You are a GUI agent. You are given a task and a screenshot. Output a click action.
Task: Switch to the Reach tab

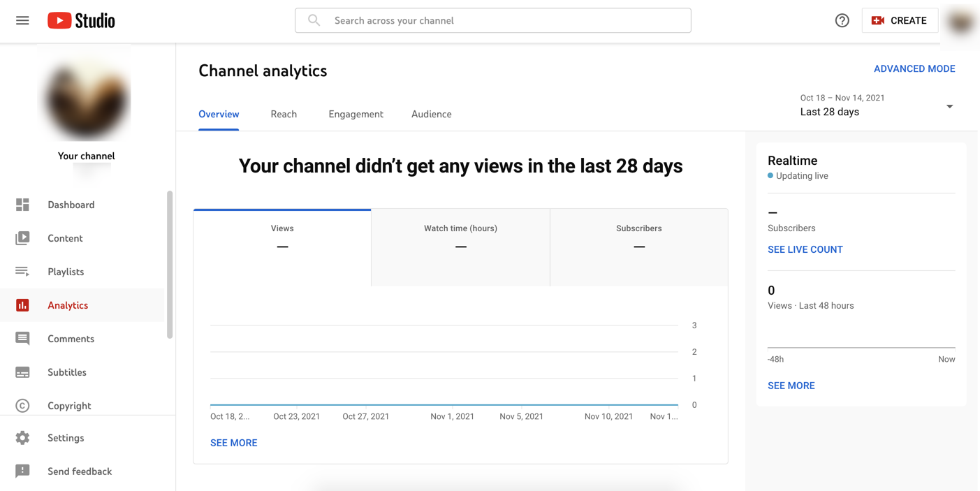284,114
